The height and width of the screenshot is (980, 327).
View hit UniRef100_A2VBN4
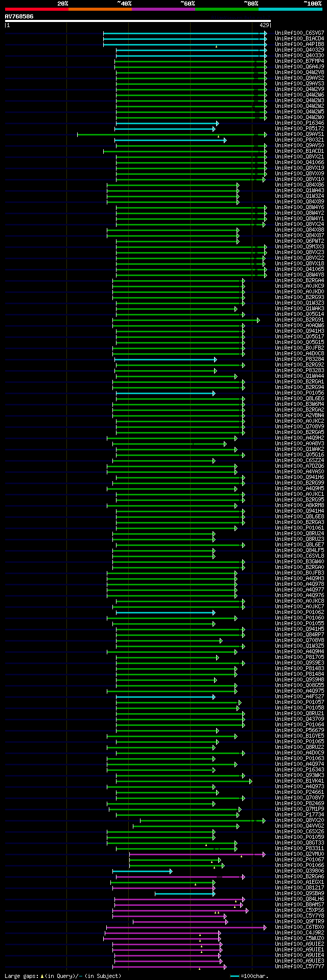[299, 415]
